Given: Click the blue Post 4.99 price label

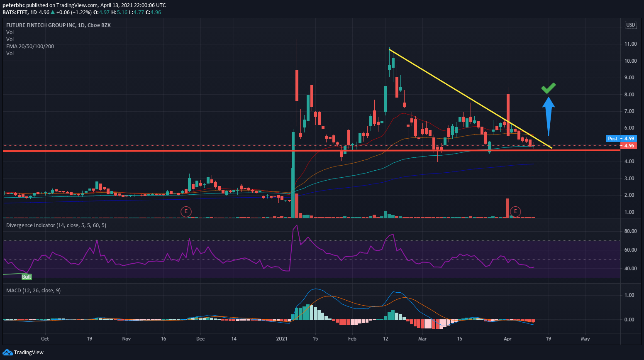Looking at the screenshot, I should [x=621, y=139].
